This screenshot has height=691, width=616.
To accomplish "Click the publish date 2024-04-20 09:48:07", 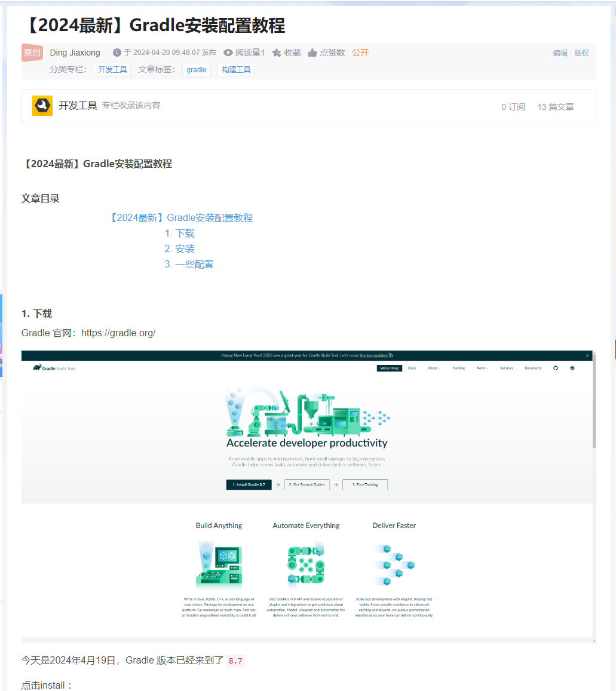I will [166, 53].
